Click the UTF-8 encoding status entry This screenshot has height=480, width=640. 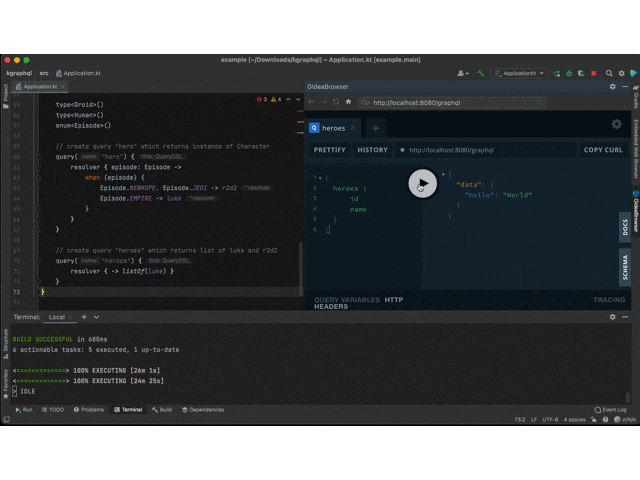point(550,420)
